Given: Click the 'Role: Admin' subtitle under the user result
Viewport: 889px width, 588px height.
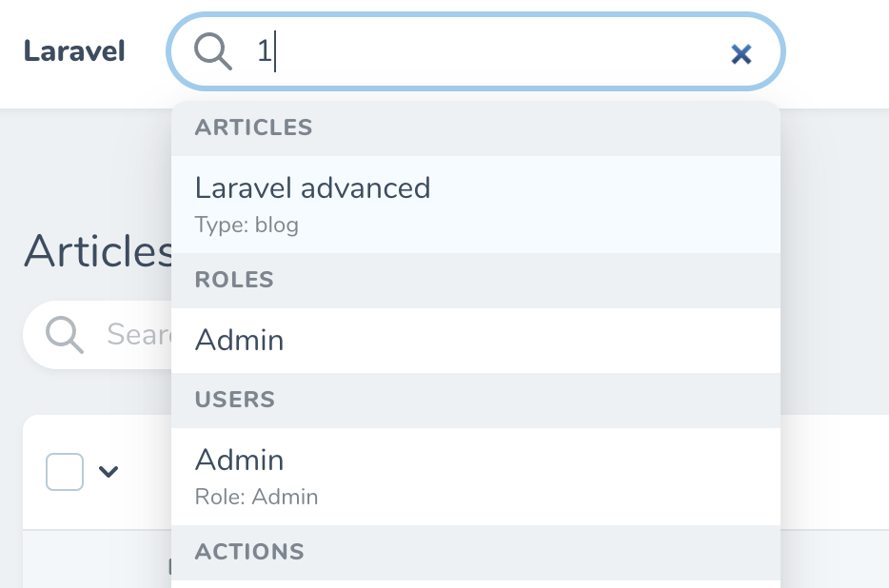Looking at the screenshot, I should (257, 497).
